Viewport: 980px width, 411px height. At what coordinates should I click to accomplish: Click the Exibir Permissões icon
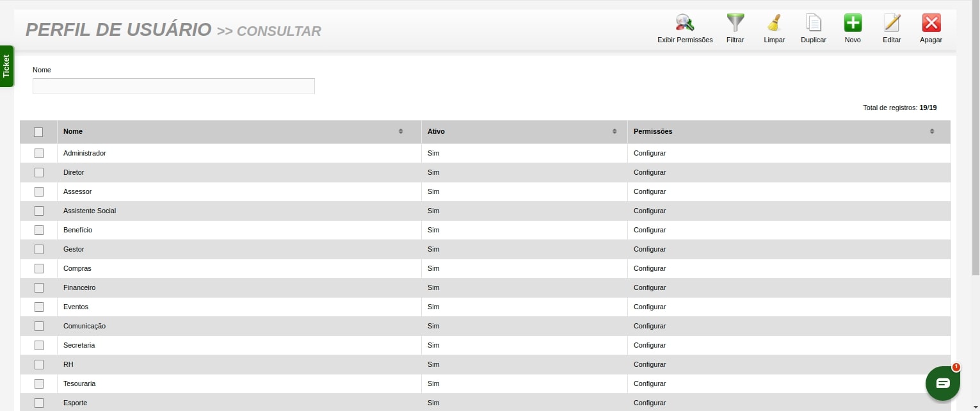pos(684,24)
